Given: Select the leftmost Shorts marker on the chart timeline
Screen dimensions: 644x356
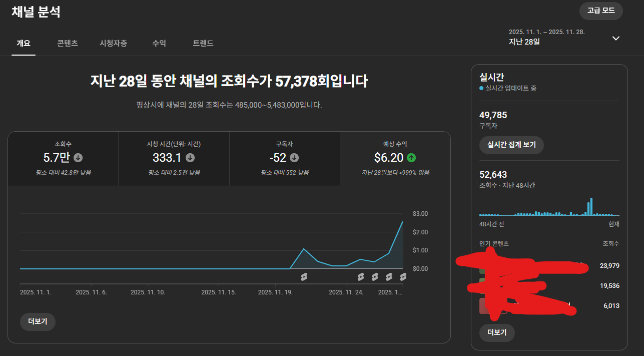Looking at the screenshot, I should (304, 277).
